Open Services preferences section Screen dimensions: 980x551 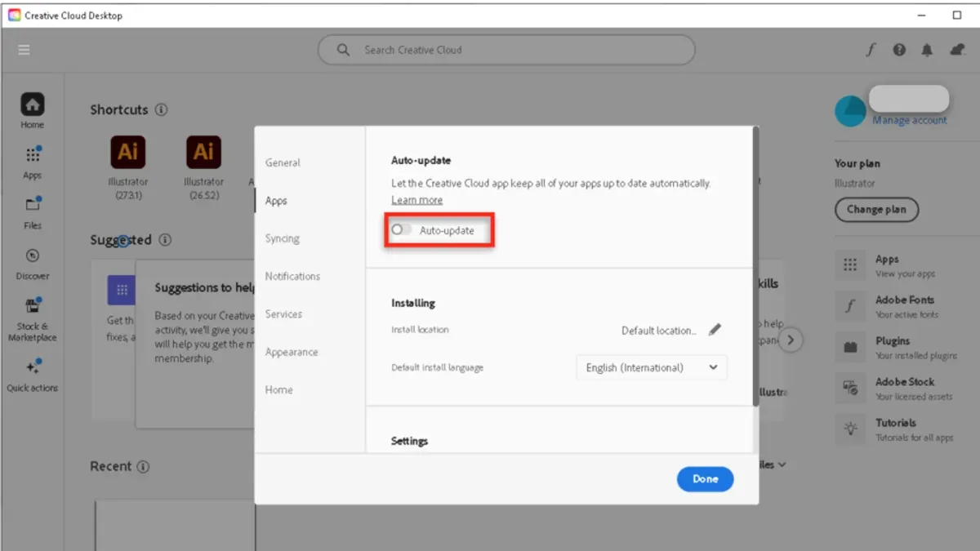point(283,314)
